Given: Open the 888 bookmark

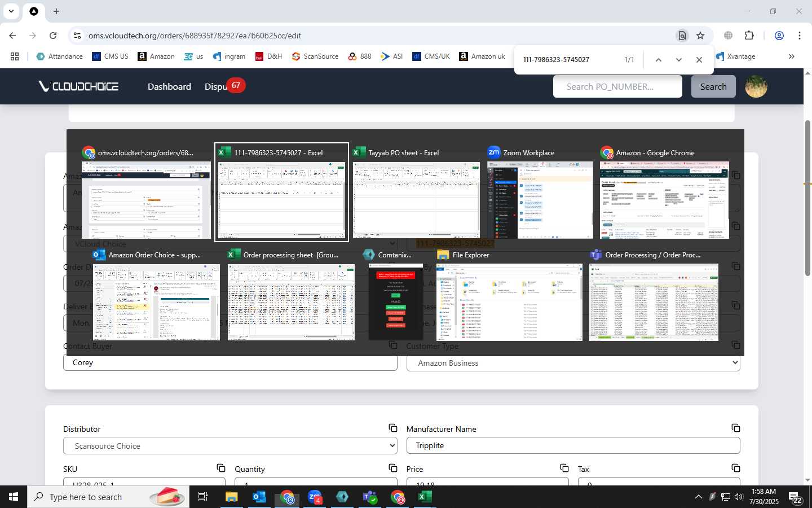Looking at the screenshot, I should click(x=360, y=56).
